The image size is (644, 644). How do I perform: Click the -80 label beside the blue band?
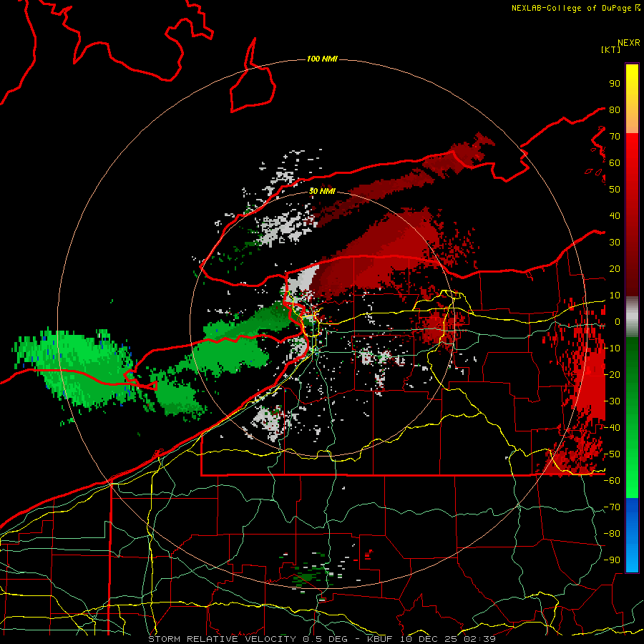pyautogui.click(x=612, y=534)
